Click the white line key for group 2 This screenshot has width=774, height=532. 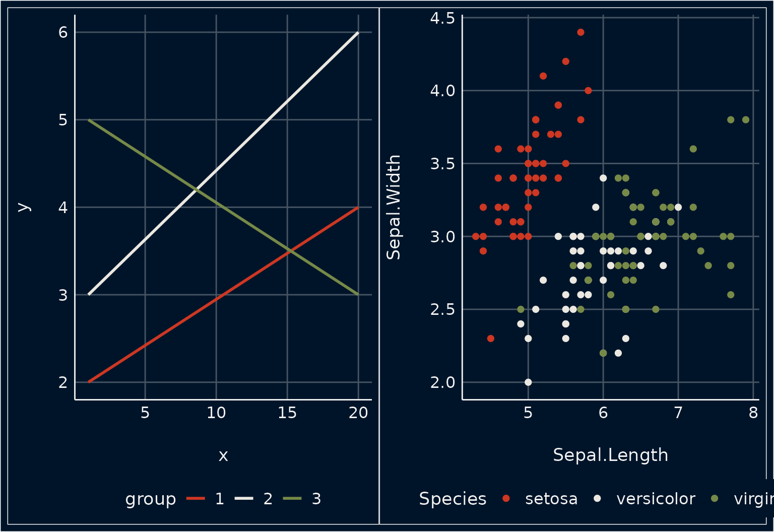pos(244,499)
